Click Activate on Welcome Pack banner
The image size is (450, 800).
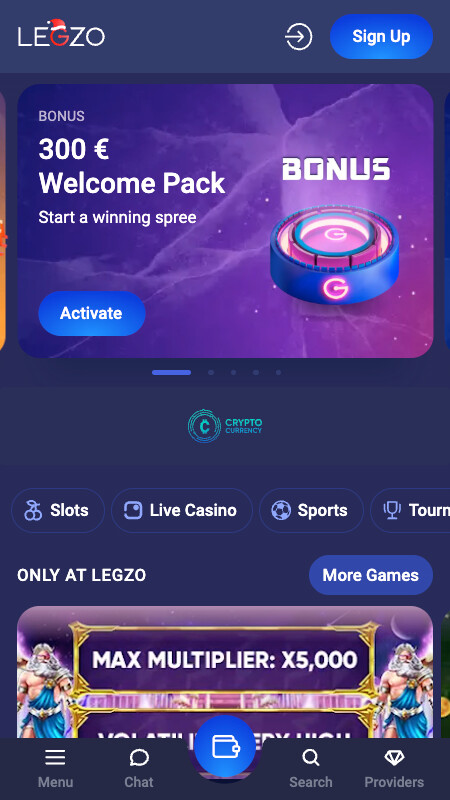click(92, 313)
